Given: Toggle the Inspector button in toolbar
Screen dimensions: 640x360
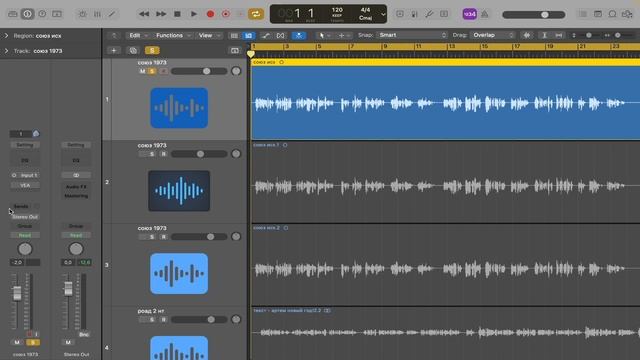Looking at the screenshot, I should (27, 14).
